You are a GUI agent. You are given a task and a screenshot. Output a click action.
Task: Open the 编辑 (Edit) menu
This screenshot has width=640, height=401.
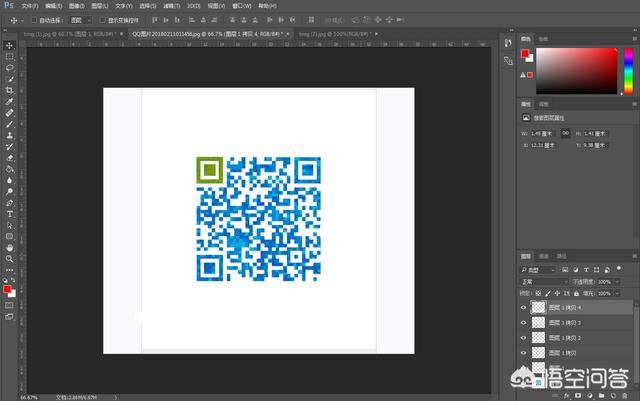(53, 6)
